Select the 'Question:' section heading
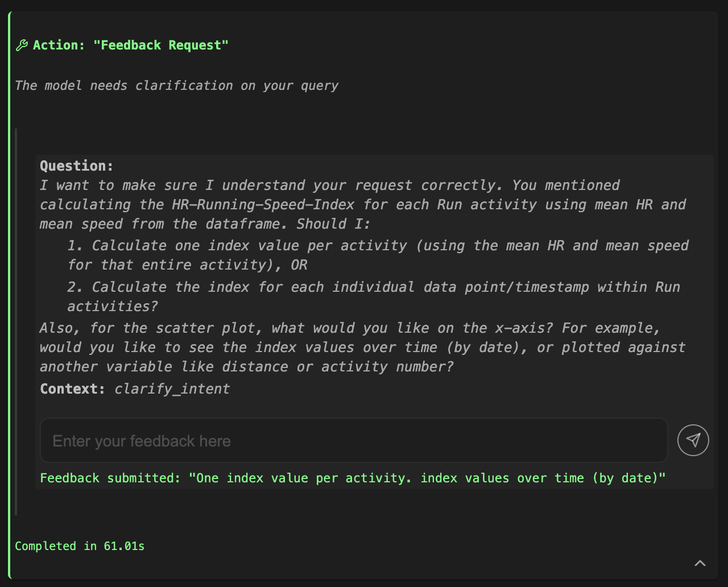 pos(76,166)
